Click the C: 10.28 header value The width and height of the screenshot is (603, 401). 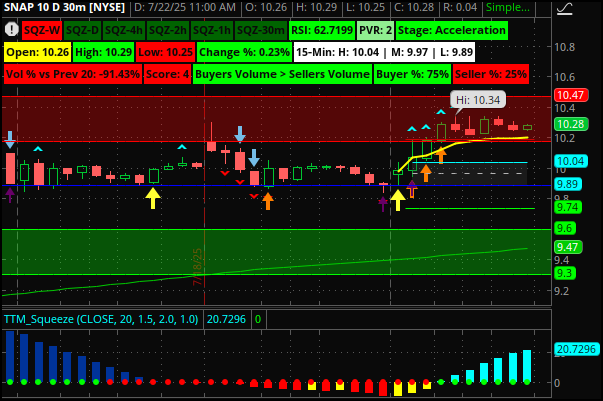tap(414, 7)
